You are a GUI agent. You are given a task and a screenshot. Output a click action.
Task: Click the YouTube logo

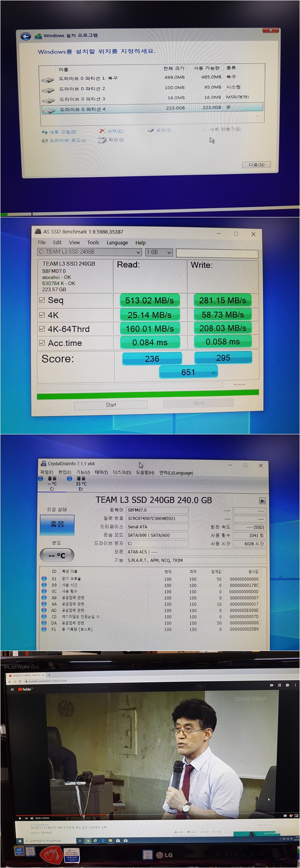(25, 689)
